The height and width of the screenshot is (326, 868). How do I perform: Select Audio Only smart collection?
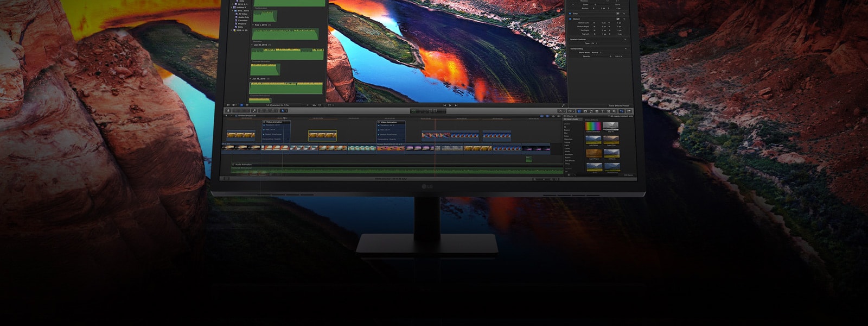pyautogui.click(x=244, y=17)
